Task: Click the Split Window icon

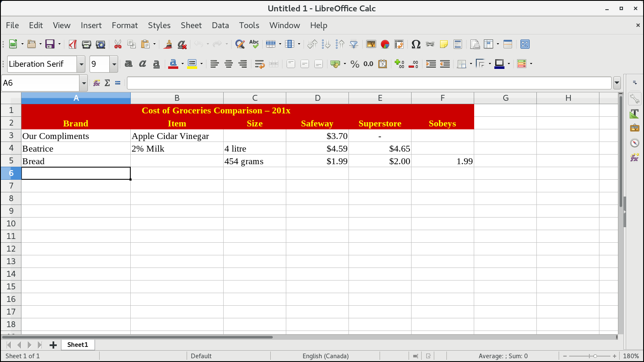Action: [x=508, y=44]
